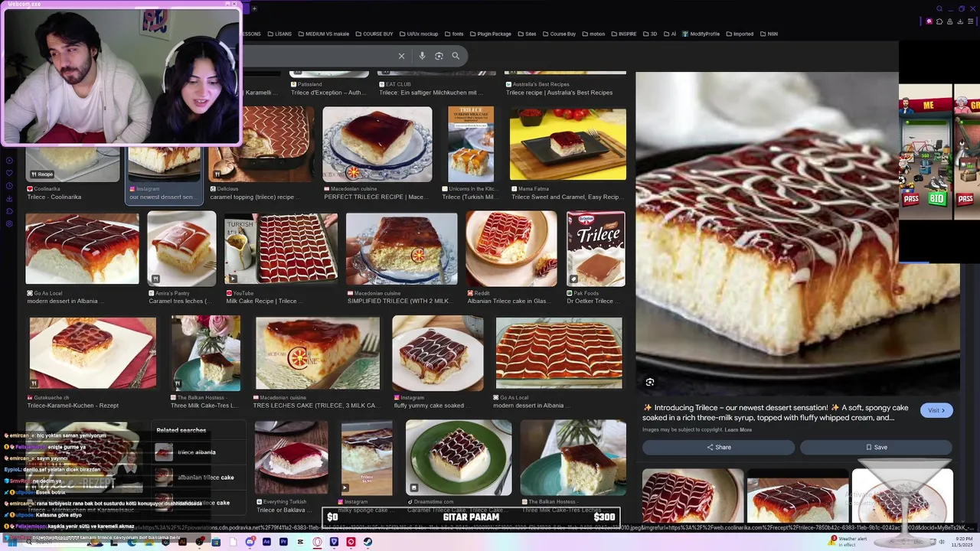Open the ModifyProfile bookmark

pyautogui.click(x=701, y=34)
